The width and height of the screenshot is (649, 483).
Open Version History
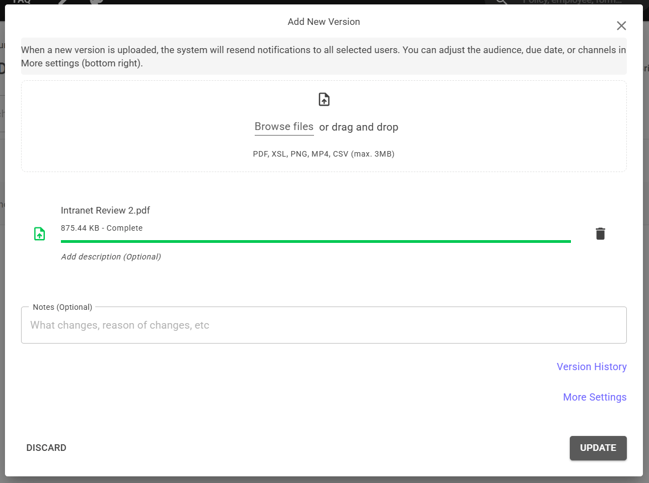tap(591, 367)
